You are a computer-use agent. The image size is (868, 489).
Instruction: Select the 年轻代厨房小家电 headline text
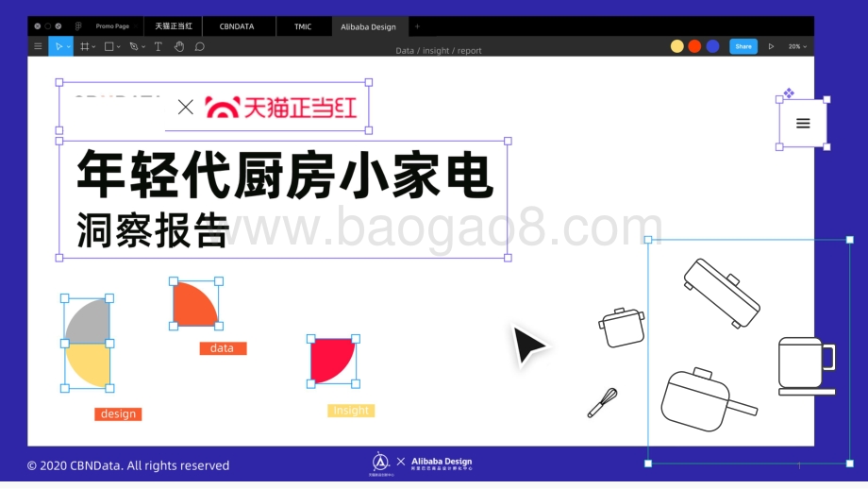click(285, 175)
